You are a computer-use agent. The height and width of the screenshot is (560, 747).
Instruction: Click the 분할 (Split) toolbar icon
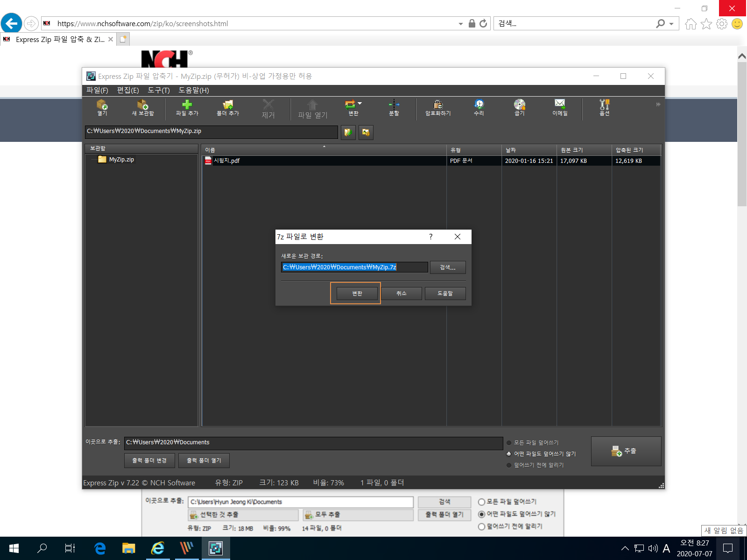pos(394,108)
